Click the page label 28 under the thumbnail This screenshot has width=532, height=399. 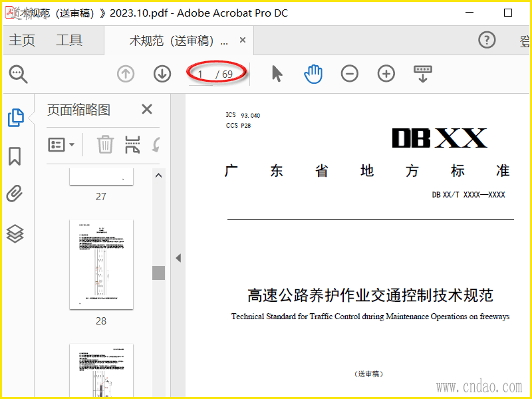click(x=101, y=321)
